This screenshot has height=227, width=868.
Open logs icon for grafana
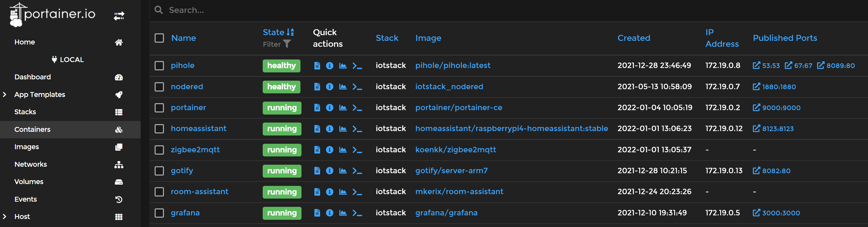tap(317, 213)
